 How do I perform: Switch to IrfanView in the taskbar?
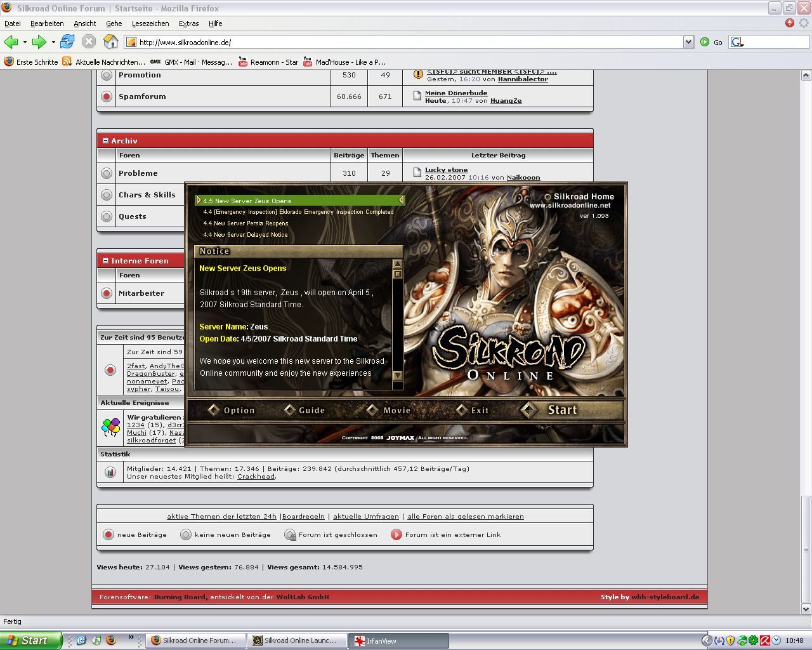tap(398, 640)
